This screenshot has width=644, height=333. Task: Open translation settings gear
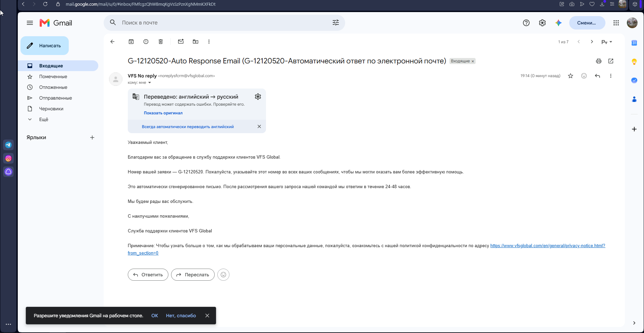click(258, 97)
